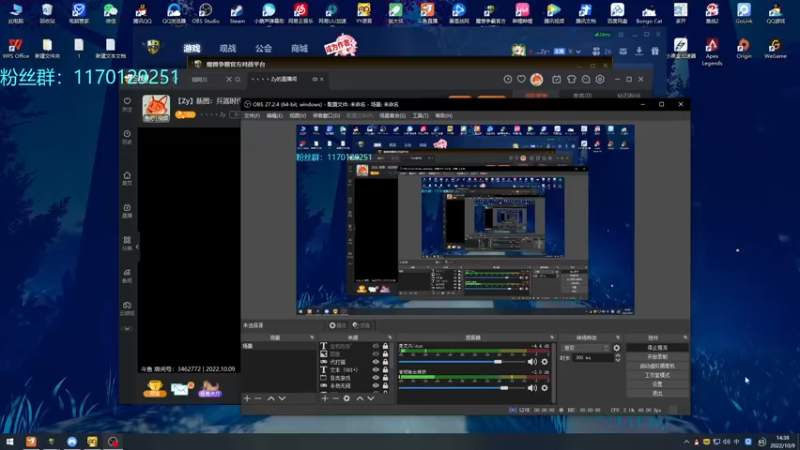
Task: Open 首页 home icon in Douyu sidebar
Action: pos(127,175)
